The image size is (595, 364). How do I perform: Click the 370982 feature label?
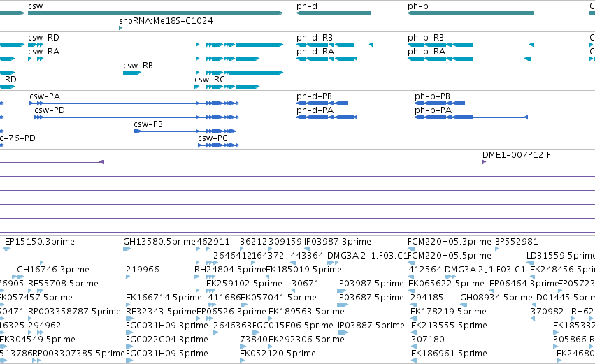[x=547, y=312]
